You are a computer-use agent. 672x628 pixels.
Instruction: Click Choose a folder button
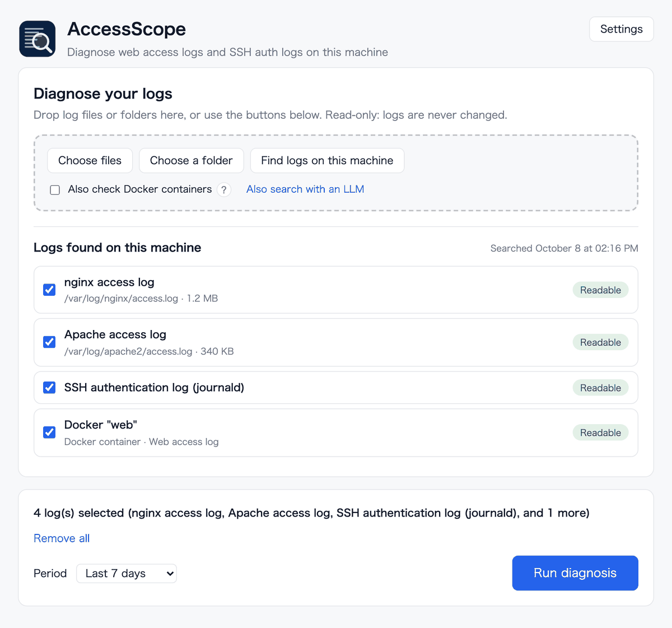tap(191, 161)
